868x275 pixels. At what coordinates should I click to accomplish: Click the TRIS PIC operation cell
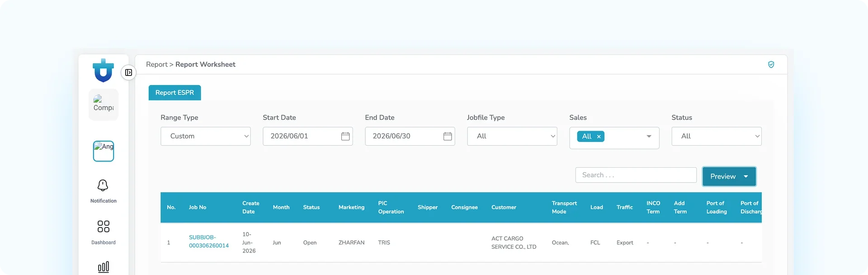(x=384, y=243)
